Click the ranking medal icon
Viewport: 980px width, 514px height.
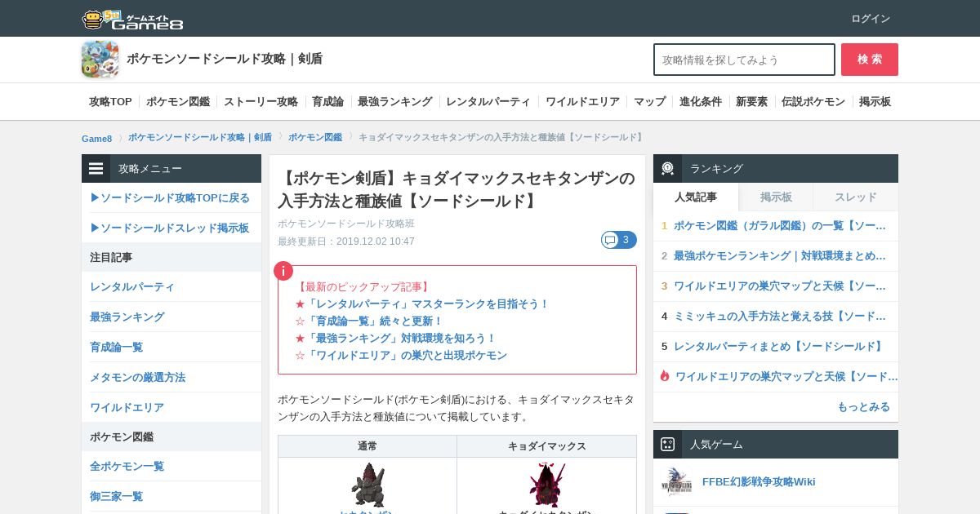668,169
